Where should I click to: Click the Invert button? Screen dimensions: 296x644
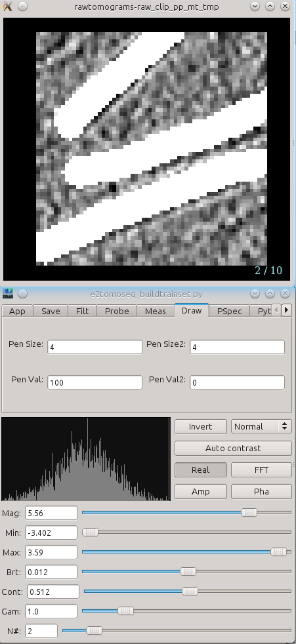(x=201, y=426)
